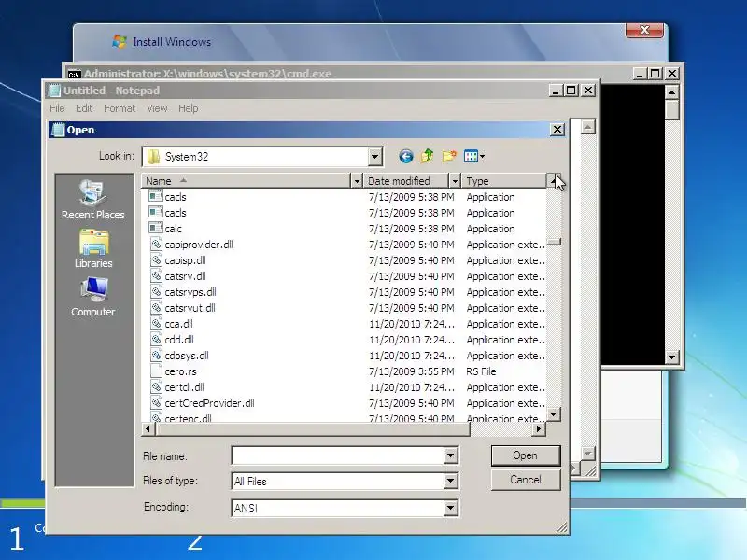
Task: Close the Install Windows window
Action: click(x=644, y=30)
